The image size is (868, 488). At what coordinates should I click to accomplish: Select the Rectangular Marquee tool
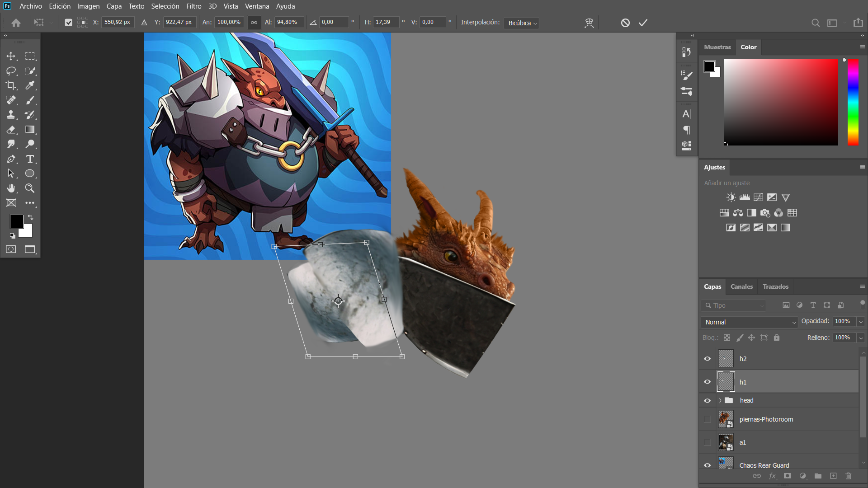point(30,56)
